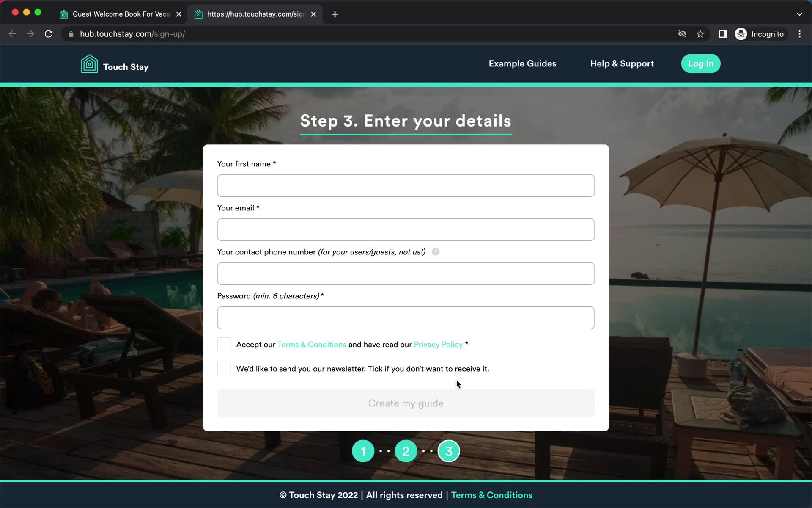Viewport: 812px width, 508px height.
Task: Select step 2 in the progress indicator
Action: [x=406, y=450]
